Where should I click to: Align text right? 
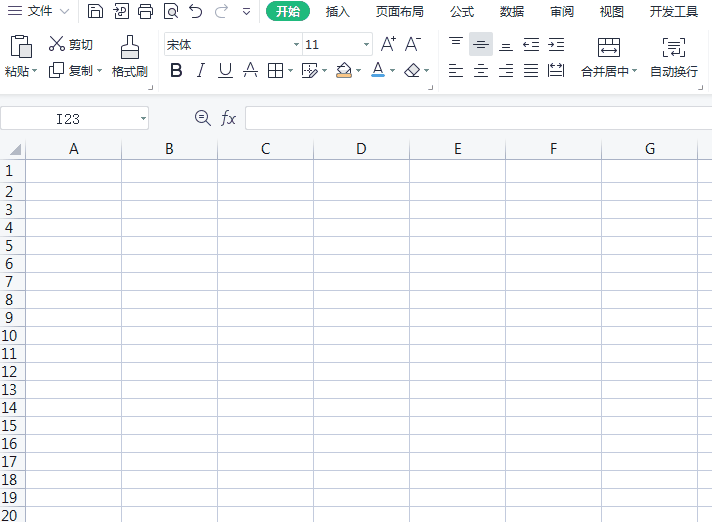pyautogui.click(x=506, y=71)
